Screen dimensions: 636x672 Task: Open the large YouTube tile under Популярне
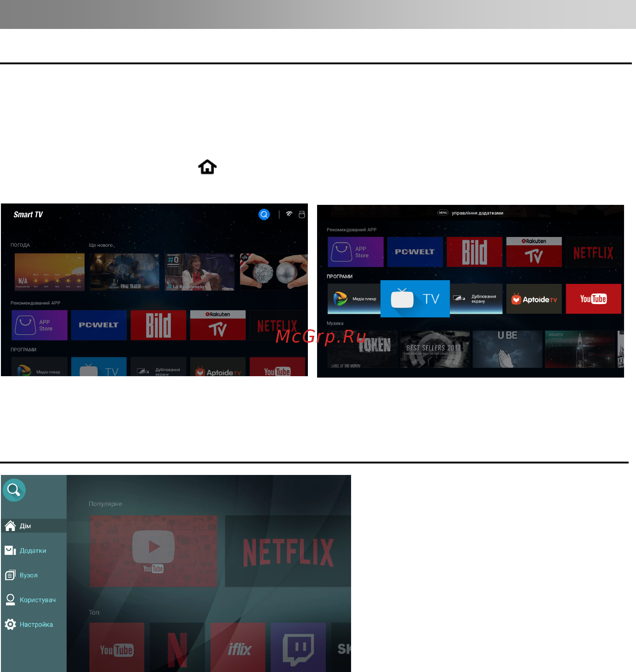[x=153, y=551]
